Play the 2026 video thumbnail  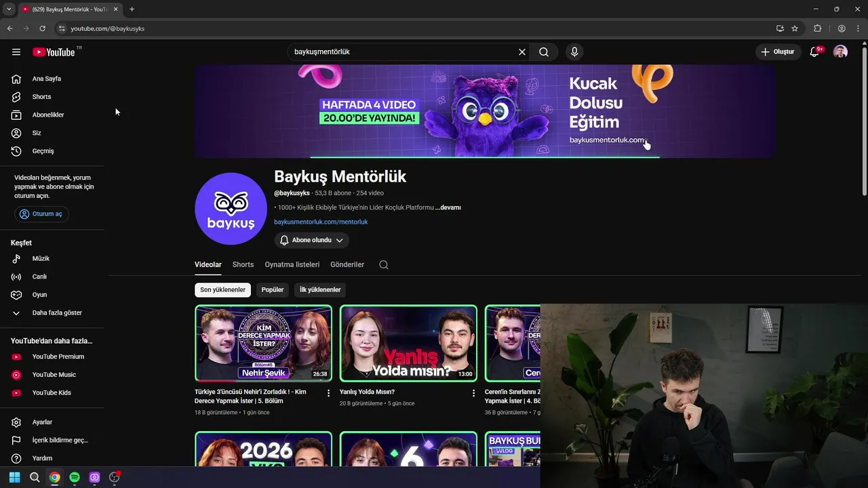(x=263, y=449)
